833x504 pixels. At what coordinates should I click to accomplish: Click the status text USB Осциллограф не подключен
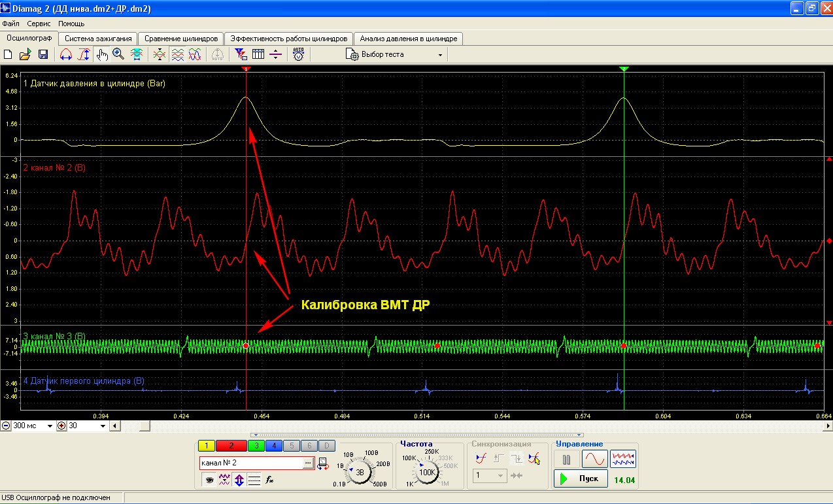click(x=56, y=498)
